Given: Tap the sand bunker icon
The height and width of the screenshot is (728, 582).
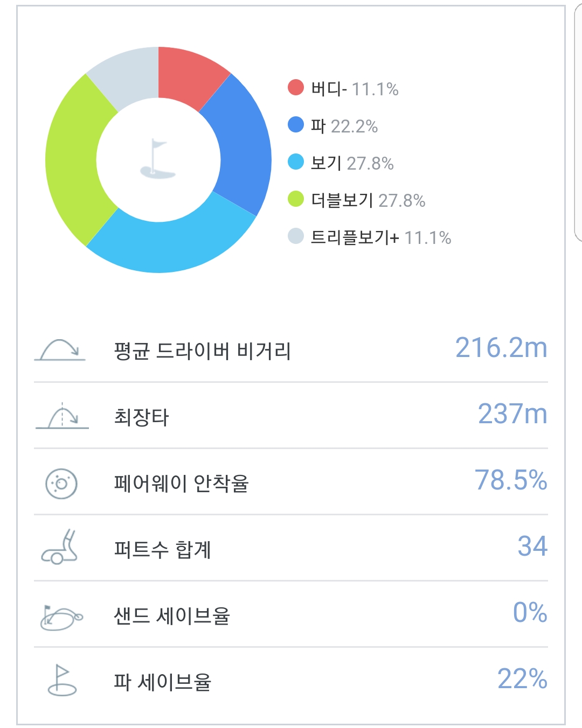Looking at the screenshot, I should (61, 617).
